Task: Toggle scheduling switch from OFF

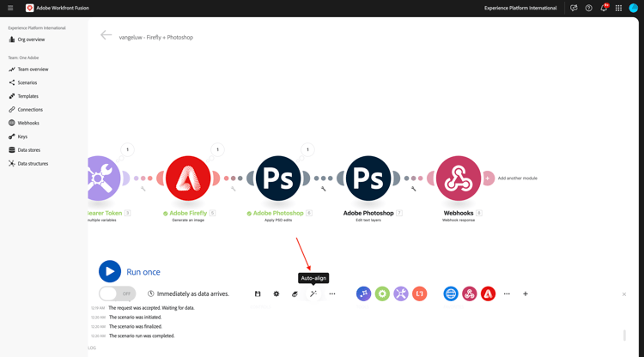Action: pos(117,293)
